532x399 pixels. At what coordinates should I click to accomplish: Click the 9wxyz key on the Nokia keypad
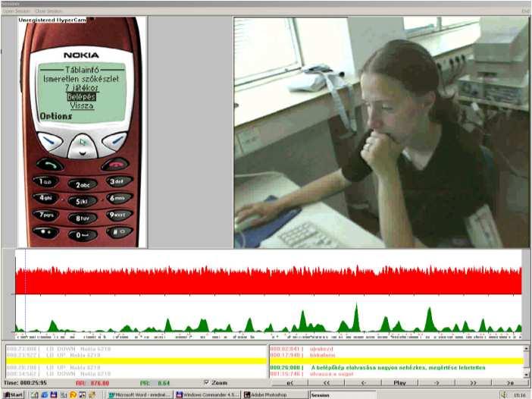tap(119, 215)
